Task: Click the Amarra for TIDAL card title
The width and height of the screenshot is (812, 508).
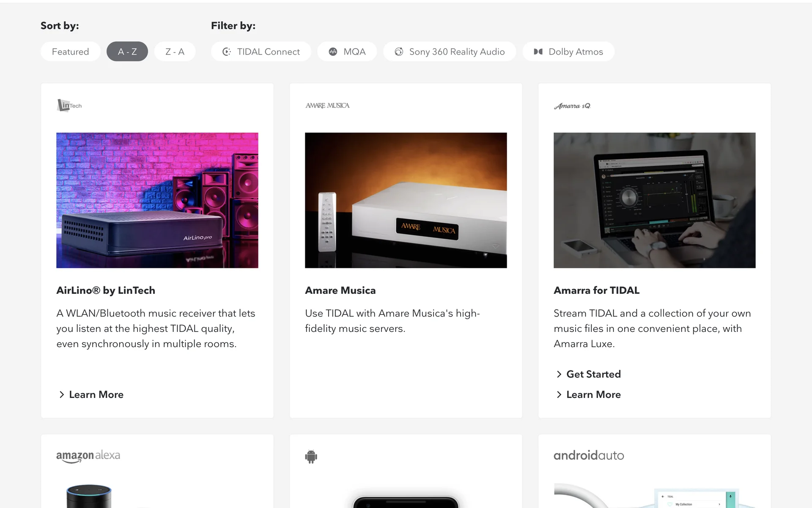Action: (596, 290)
